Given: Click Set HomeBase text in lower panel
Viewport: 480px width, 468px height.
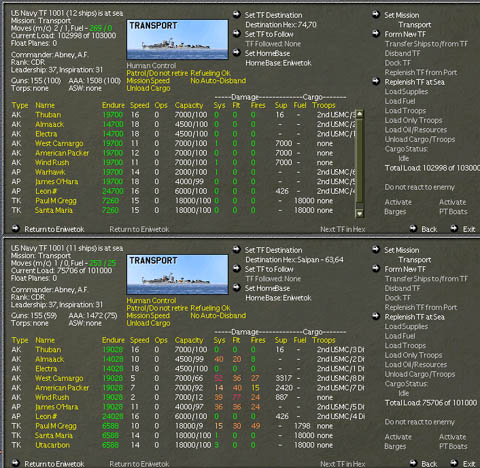Looking at the screenshot, I should pyautogui.click(x=267, y=288).
